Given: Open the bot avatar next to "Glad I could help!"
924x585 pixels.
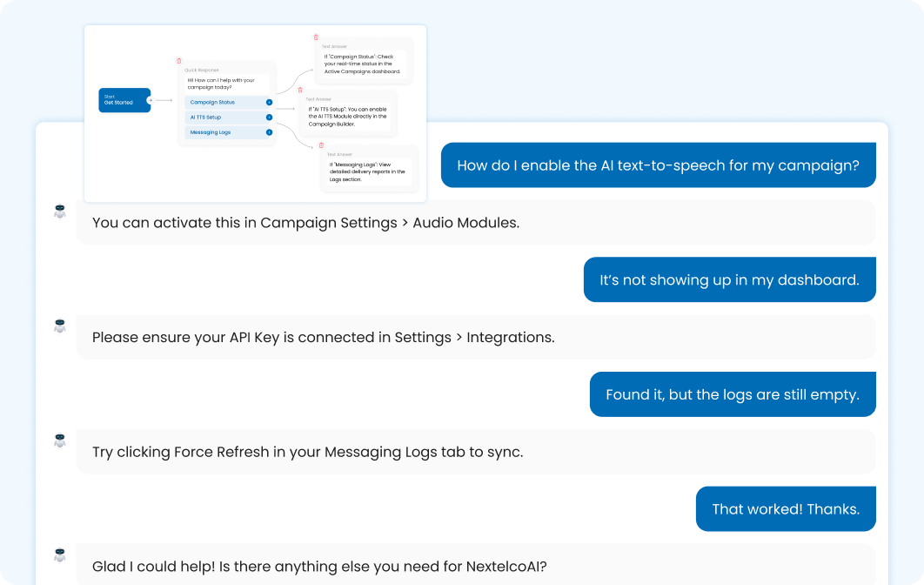Looking at the screenshot, I should [60, 555].
